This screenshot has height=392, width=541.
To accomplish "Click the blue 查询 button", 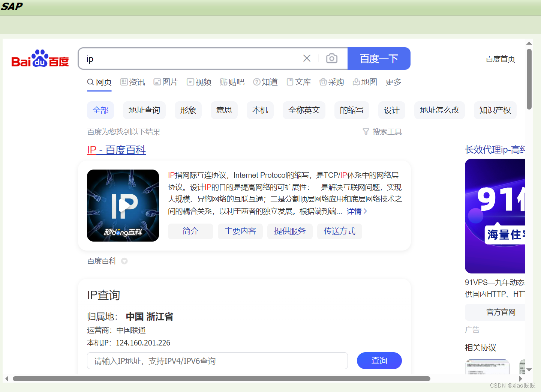I will pyautogui.click(x=379, y=361).
